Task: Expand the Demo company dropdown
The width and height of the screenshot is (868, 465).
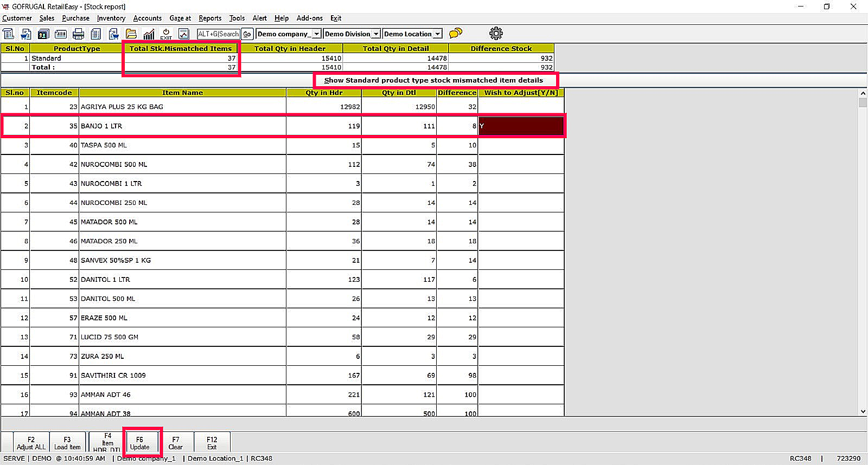Action: (316, 34)
